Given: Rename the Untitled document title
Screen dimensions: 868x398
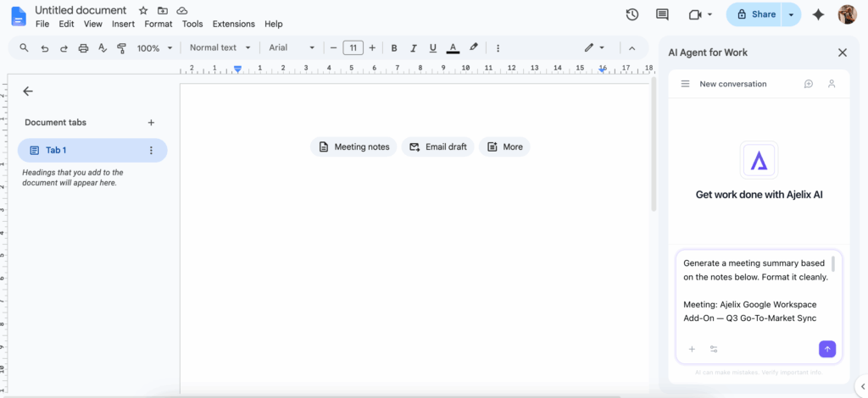Looking at the screenshot, I should click(81, 10).
